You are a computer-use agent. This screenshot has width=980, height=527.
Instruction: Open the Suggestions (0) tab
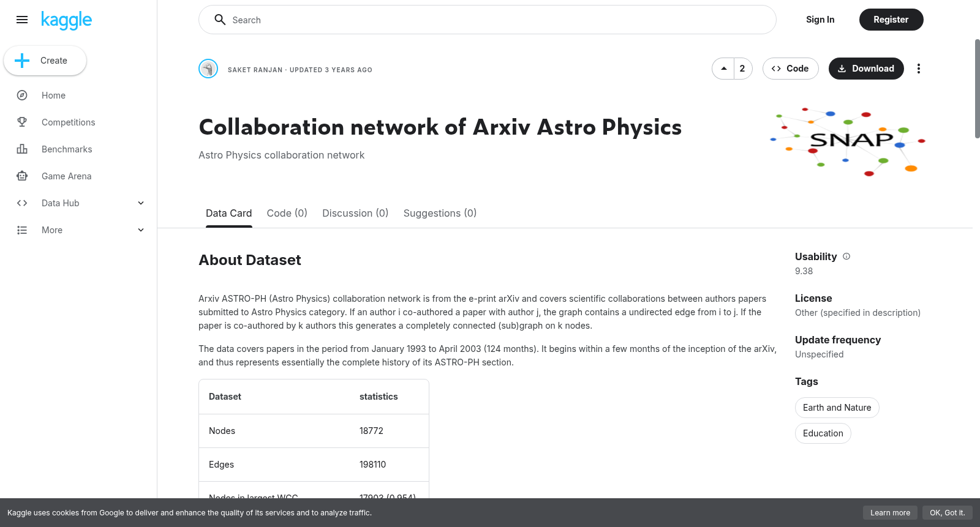click(x=440, y=213)
